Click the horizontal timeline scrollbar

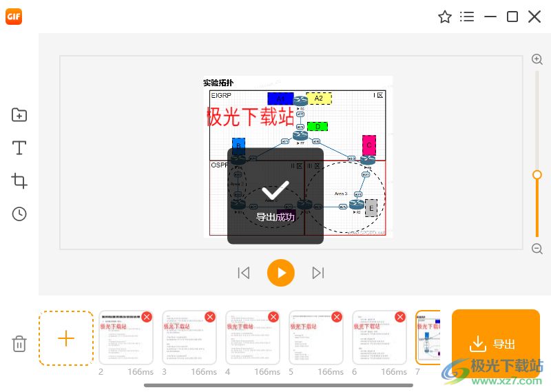(x=278, y=385)
